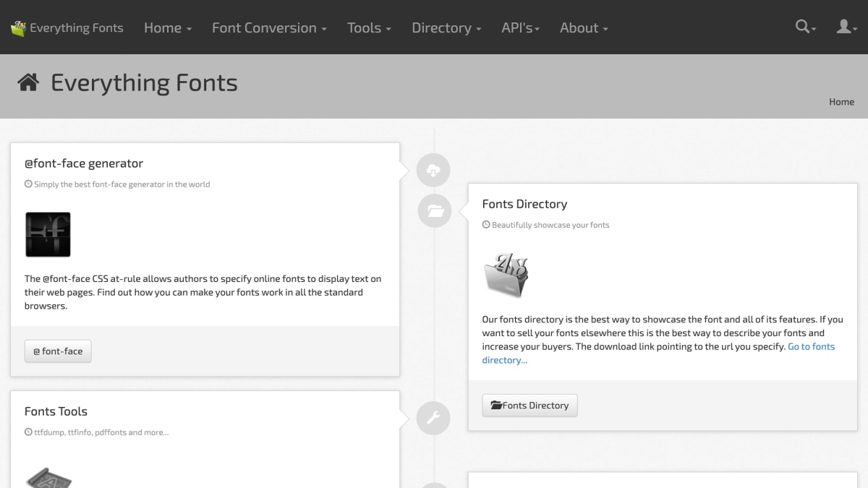Viewport: 868px width, 488px height.
Task: Click the cloud download timeline badge
Action: (433, 171)
